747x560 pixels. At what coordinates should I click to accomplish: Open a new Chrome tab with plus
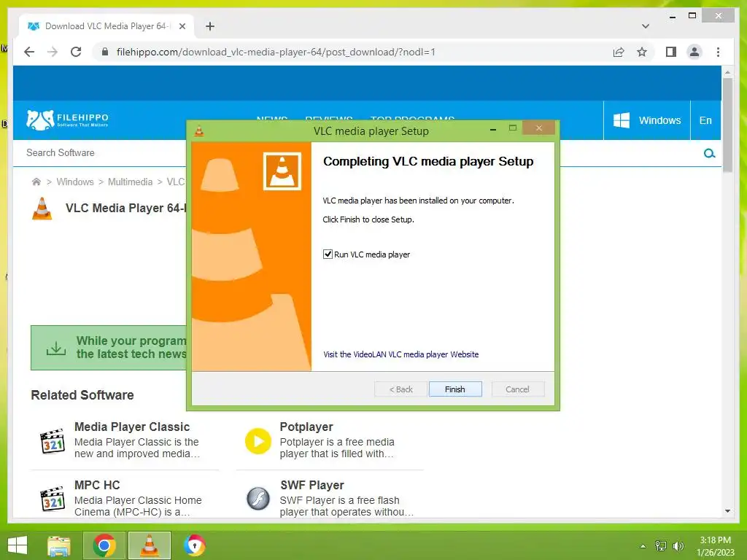[x=210, y=26]
